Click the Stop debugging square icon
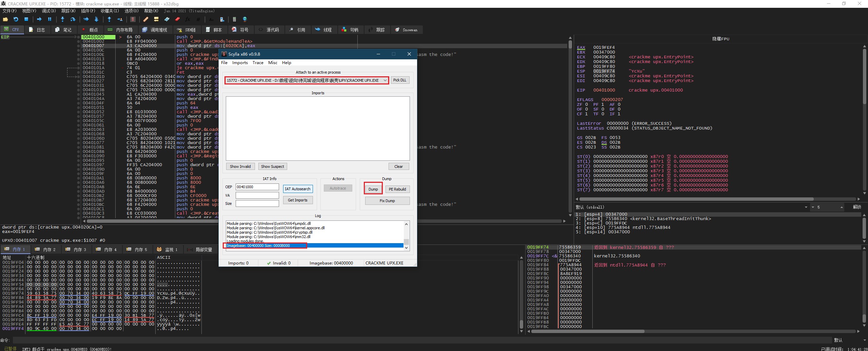Screen dimensions: 868x351 tap(26, 19)
